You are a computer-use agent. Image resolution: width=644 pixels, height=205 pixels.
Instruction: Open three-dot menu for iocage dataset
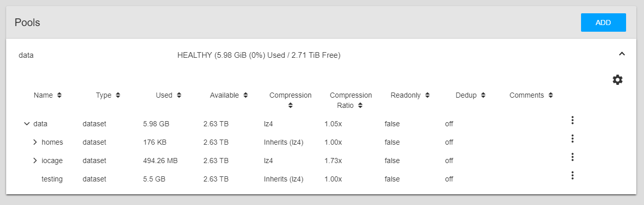572,157
